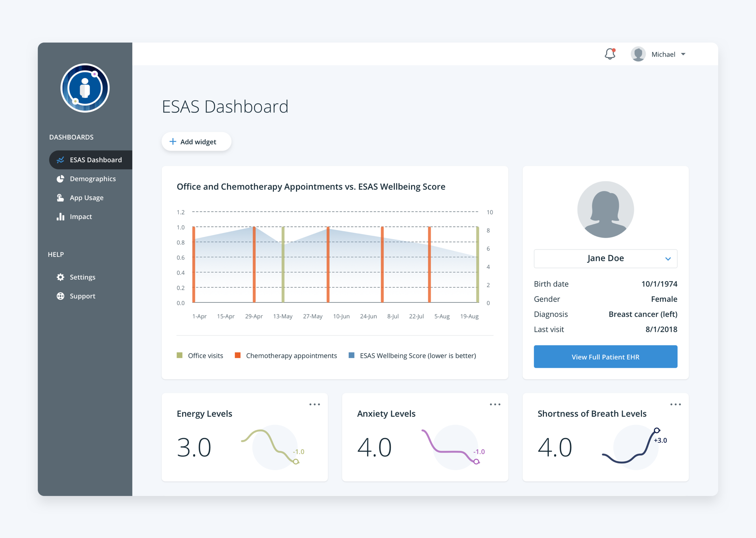756x538 pixels.
Task: Click the Chemotherapy appointments legend label
Action: [x=291, y=356]
